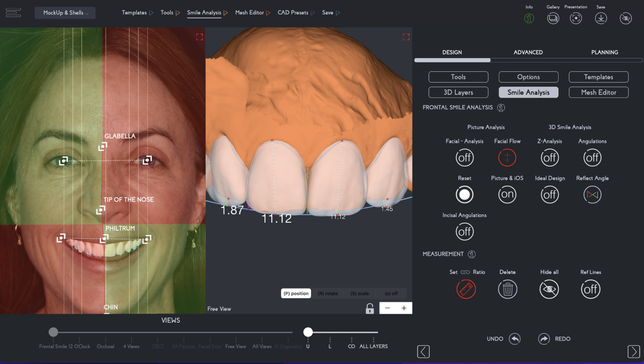
Task: Open the Gallery from the top toolbar
Action: (553, 18)
